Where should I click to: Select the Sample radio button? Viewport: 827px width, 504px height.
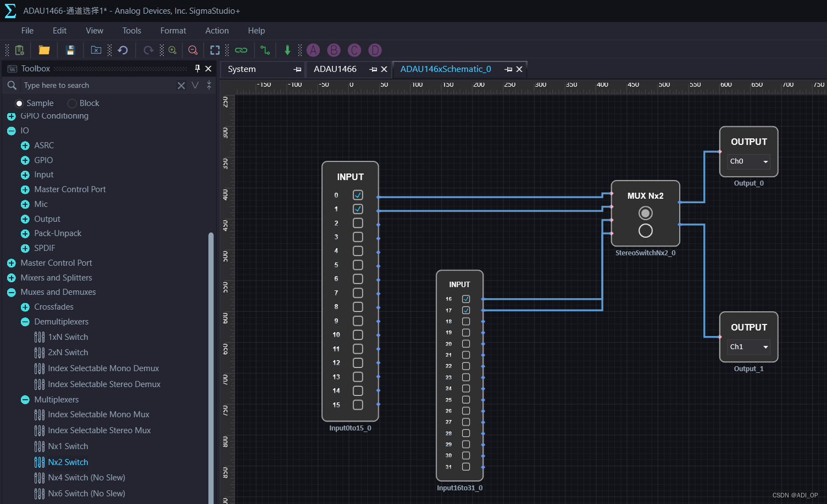tap(19, 103)
